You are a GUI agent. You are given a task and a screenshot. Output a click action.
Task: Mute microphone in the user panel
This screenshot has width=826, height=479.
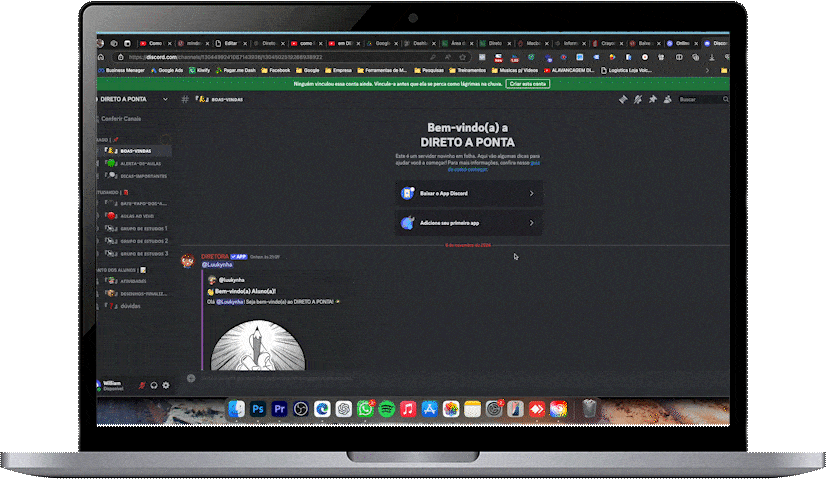pyautogui.click(x=142, y=384)
